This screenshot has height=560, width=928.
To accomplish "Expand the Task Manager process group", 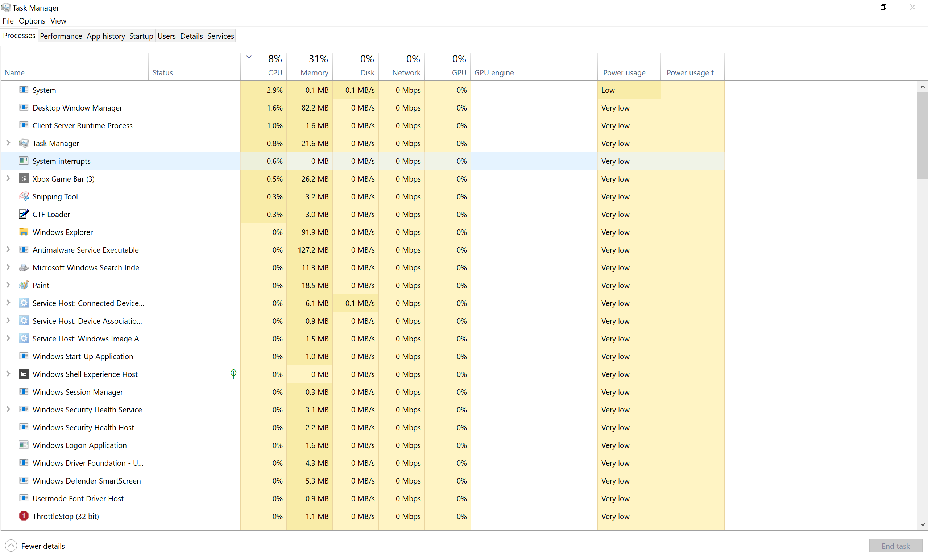I will pyautogui.click(x=8, y=143).
